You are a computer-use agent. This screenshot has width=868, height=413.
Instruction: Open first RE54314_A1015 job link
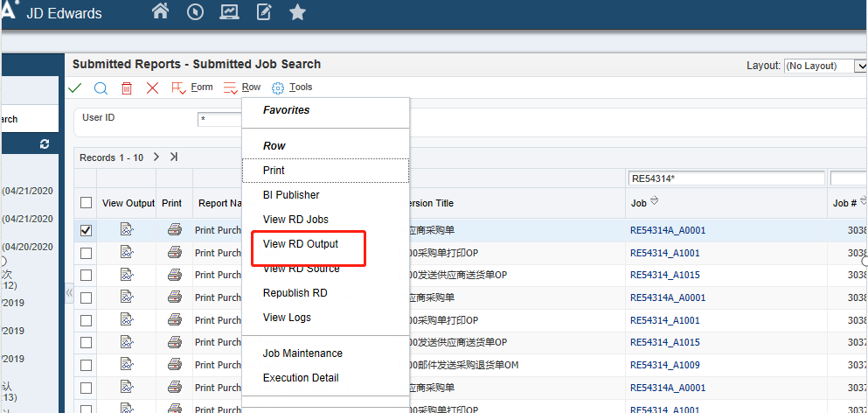pyautogui.click(x=665, y=275)
